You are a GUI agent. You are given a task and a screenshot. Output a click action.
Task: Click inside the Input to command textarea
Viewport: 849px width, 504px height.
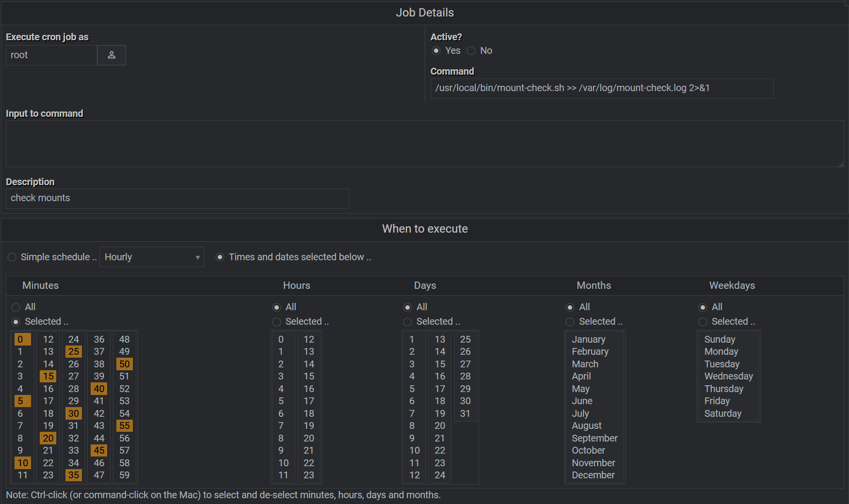(424, 144)
